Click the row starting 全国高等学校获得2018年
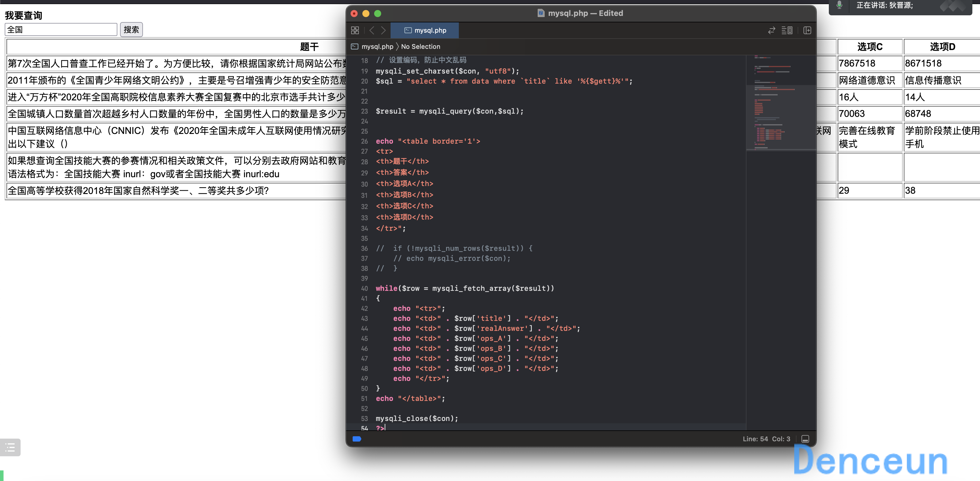This screenshot has width=980, height=481. coord(176,190)
